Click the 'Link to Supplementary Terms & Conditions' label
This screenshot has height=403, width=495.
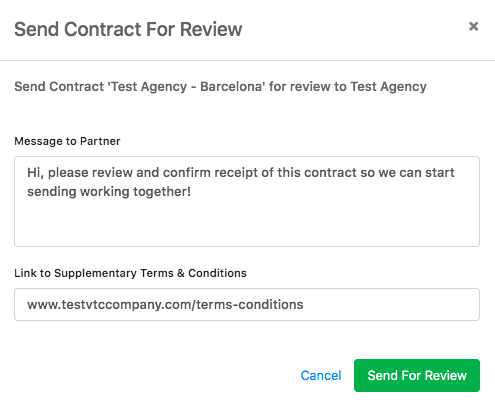[x=130, y=273]
